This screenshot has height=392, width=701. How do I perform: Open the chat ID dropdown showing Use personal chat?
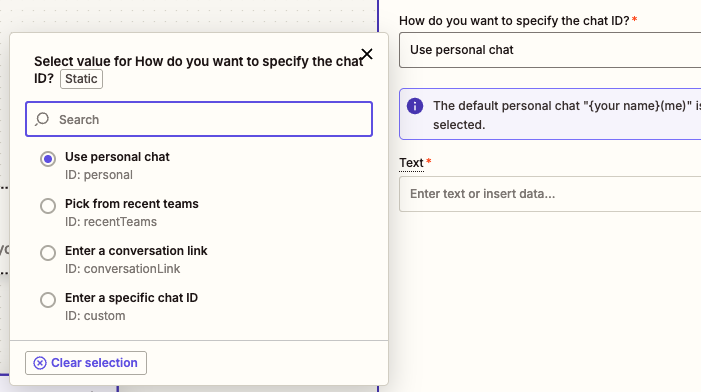pyautogui.click(x=550, y=50)
